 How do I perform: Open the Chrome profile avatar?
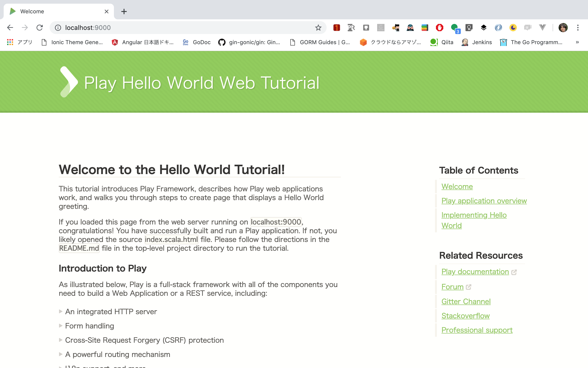(563, 28)
